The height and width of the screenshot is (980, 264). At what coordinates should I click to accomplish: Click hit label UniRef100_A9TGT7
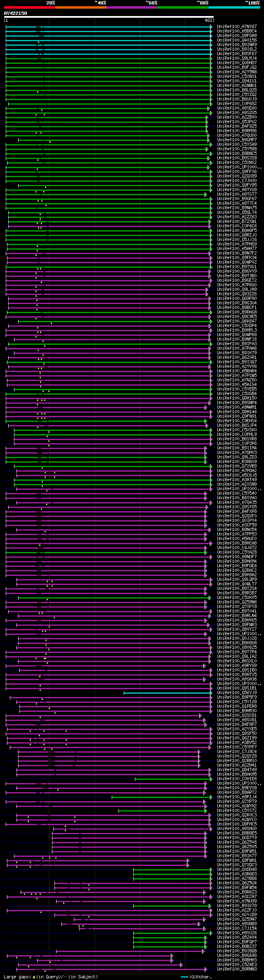pyautogui.click(x=237, y=194)
